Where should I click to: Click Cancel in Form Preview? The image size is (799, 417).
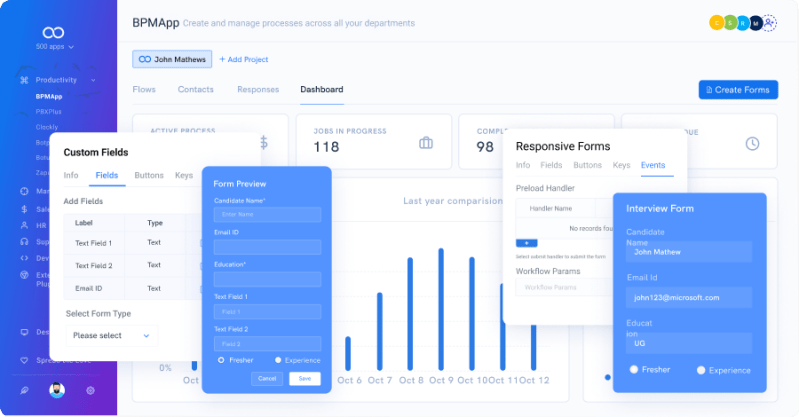pyautogui.click(x=267, y=379)
